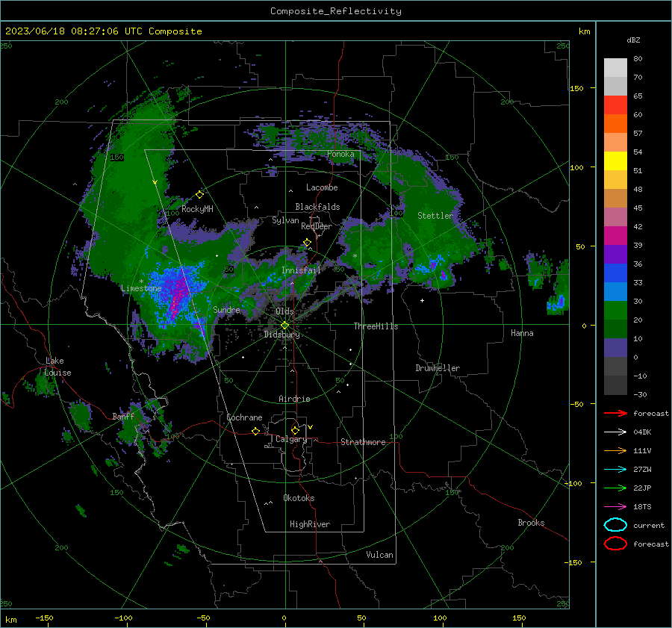This screenshot has width=672, height=628.
Task: Select the yellow diamond marker above Calgary
Action: [295, 430]
